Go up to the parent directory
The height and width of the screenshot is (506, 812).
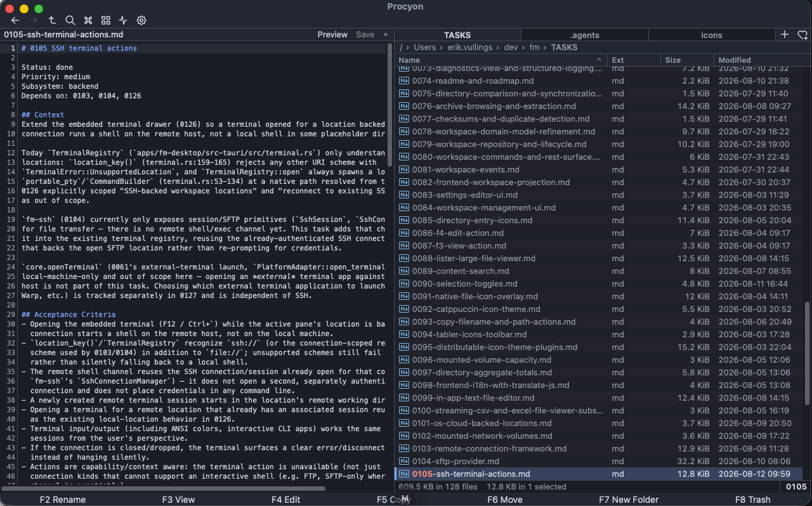pos(52,20)
